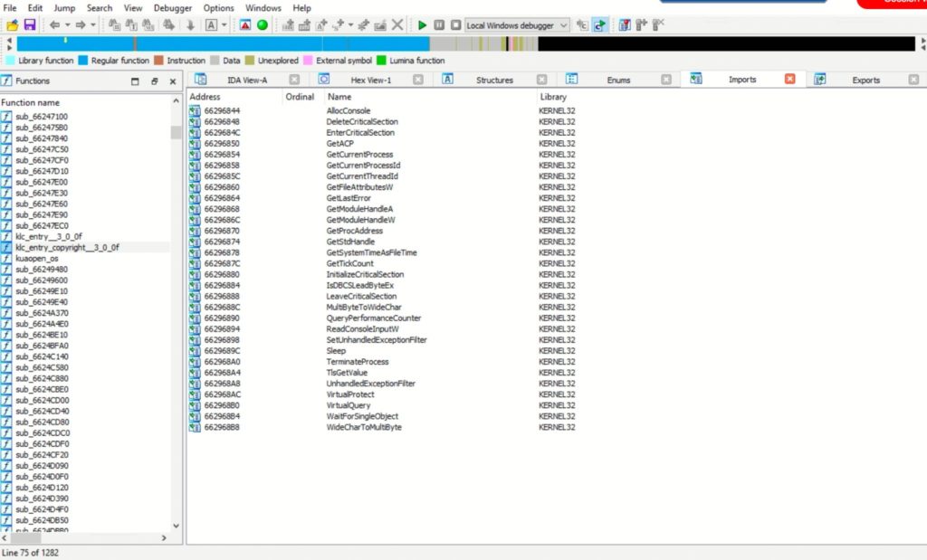The width and height of the screenshot is (927, 560).
Task: Switch to the Exports tab
Action: pyautogui.click(x=867, y=79)
